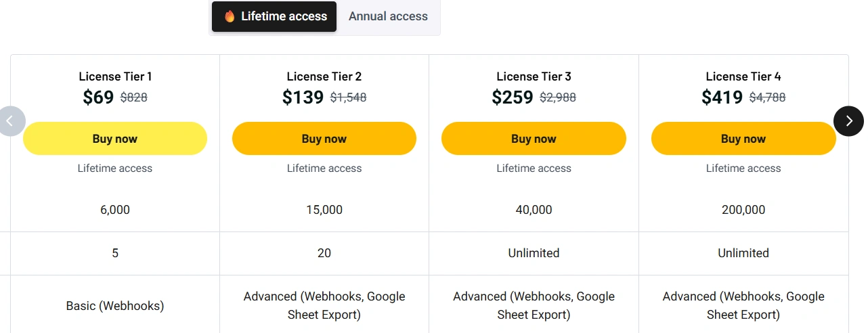Click the flame icon on Lifetime access

click(x=230, y=16)
